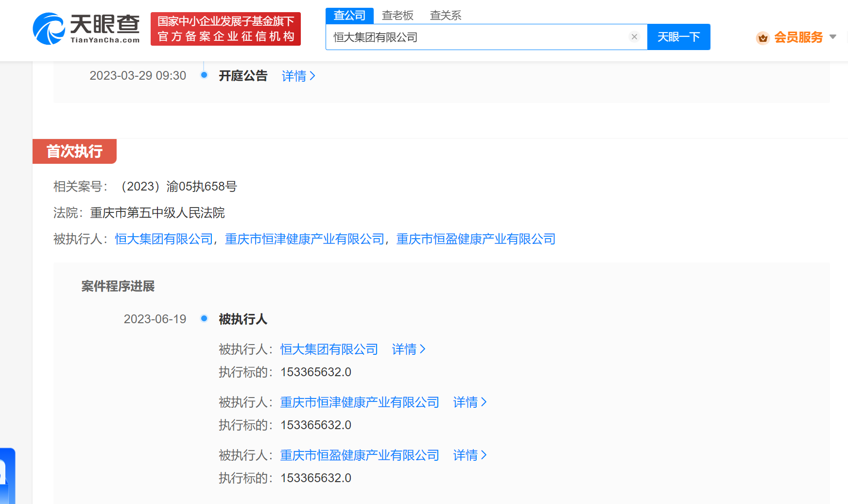Viewport: 848px width, 504px height.
Task: Open 详情 next to 重庆市恒津健康产业有限公司
Action: pyautogui.click(x=469, y=402)
